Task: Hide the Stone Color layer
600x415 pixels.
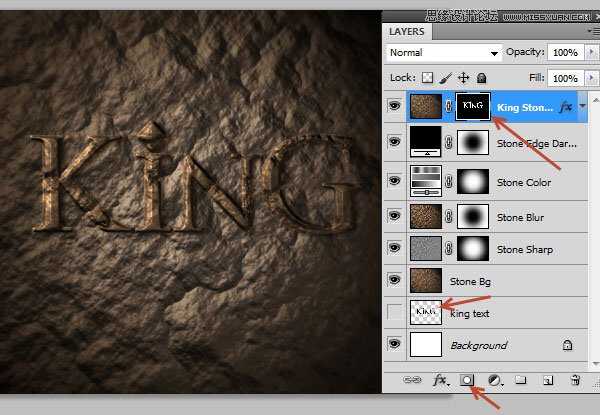Action: (x=395, y=180)
